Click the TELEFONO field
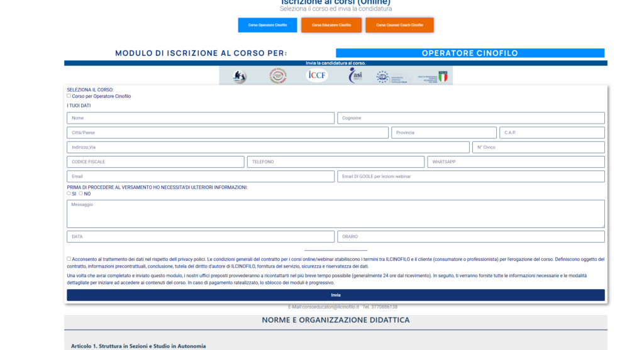Viewport: 644px width, 350px height. 336,161
